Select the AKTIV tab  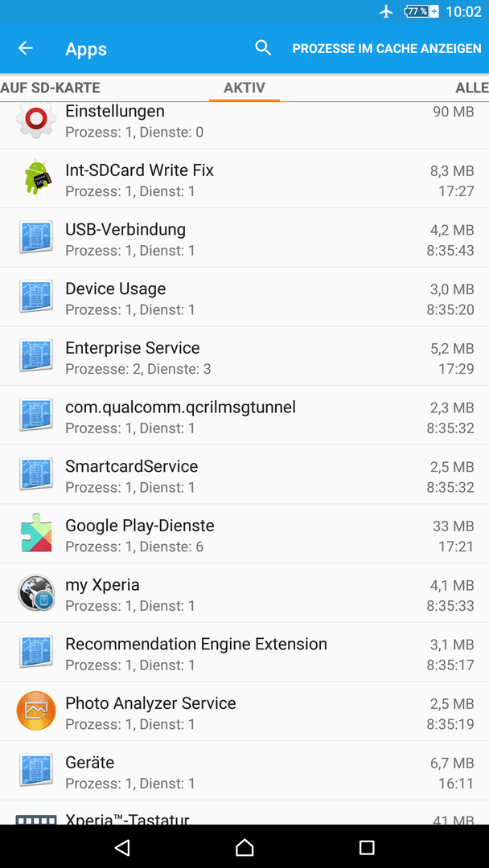(x=244, y=88)
